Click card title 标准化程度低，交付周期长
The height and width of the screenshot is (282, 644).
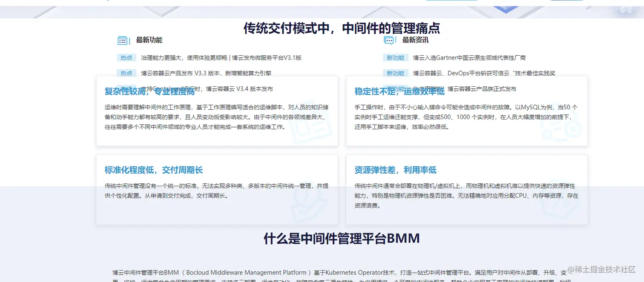(154, 170)
